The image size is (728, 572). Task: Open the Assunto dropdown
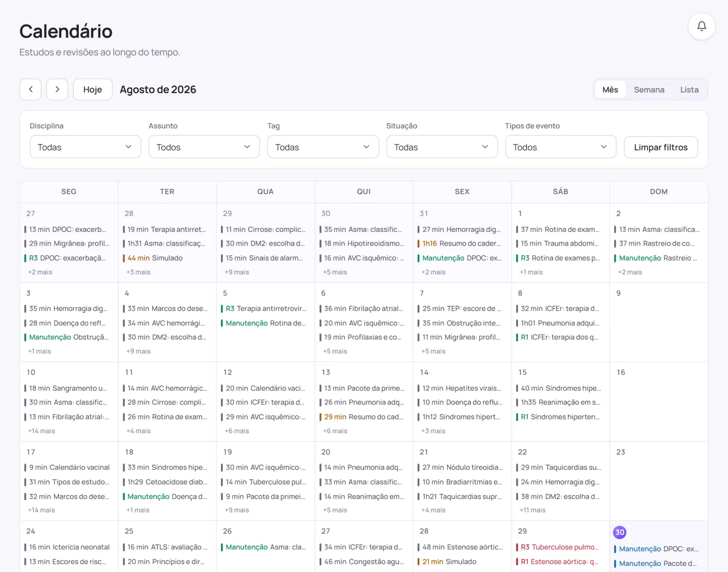pos(204,147)
